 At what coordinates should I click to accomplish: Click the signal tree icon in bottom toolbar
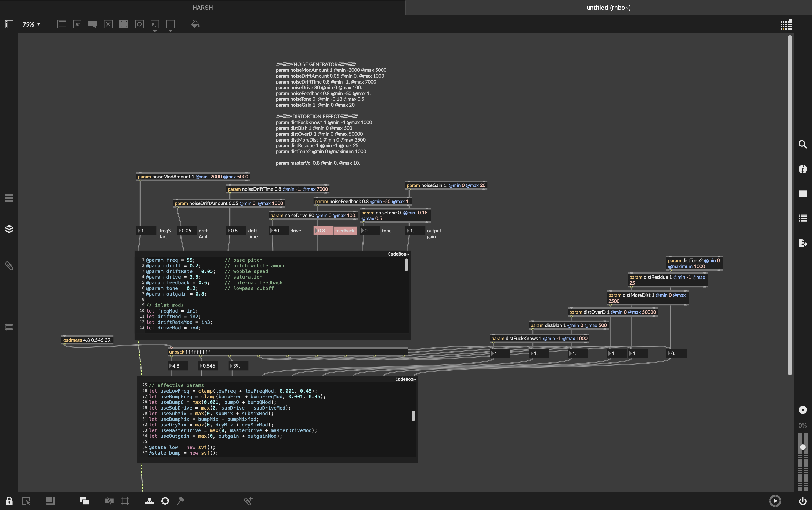(149, 501)
